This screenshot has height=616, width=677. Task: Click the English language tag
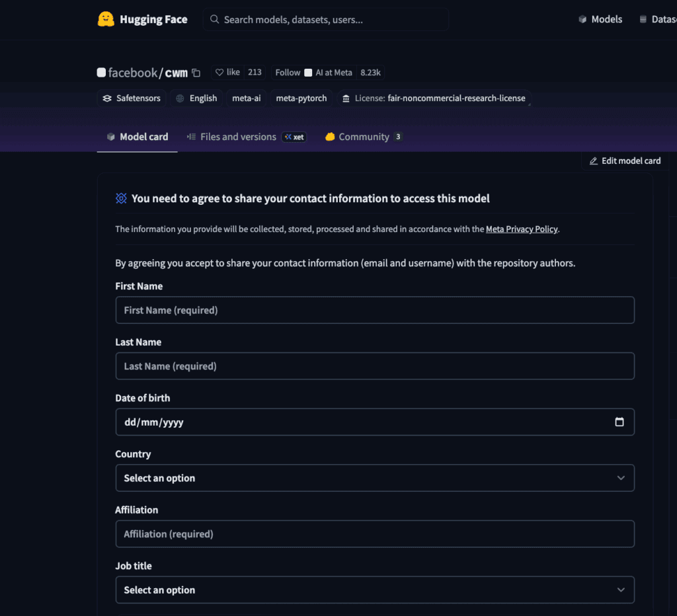(x=196, y=98)
